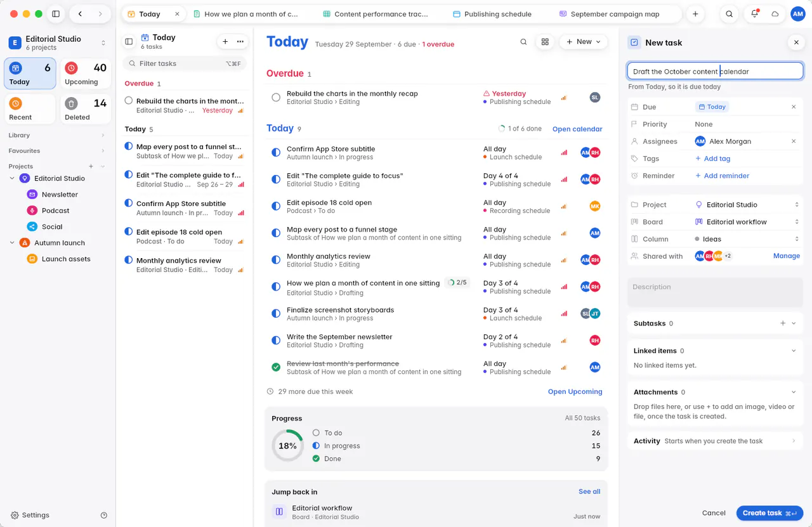Toggle status of Monthly analytics review in main list
Screen dimensions: 812x527
click(x=276, y=260)
